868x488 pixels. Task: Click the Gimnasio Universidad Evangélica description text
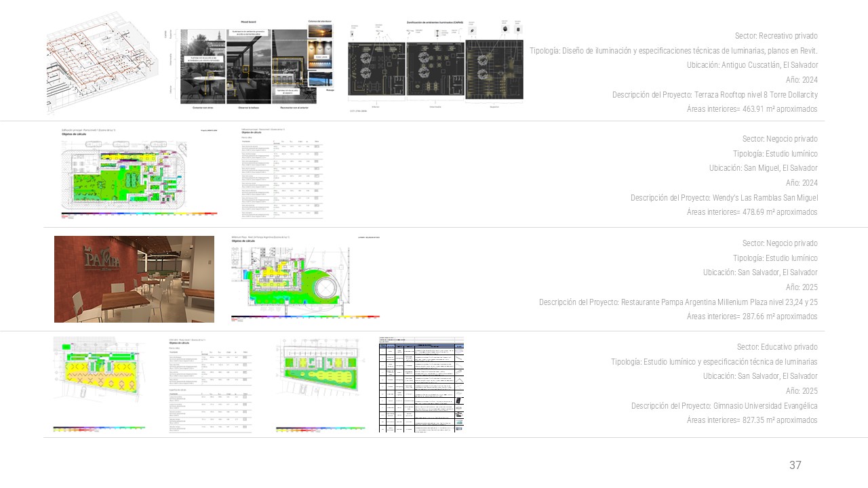point(724,406)
